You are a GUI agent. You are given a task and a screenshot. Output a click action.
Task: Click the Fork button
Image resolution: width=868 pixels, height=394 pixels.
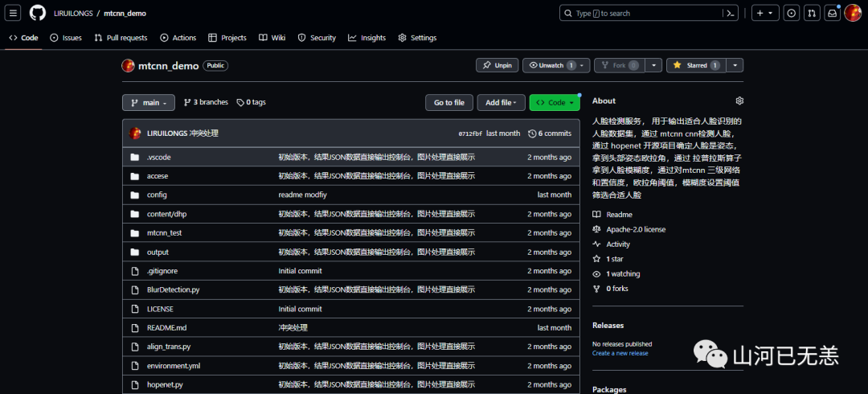(x=620, y=65)
